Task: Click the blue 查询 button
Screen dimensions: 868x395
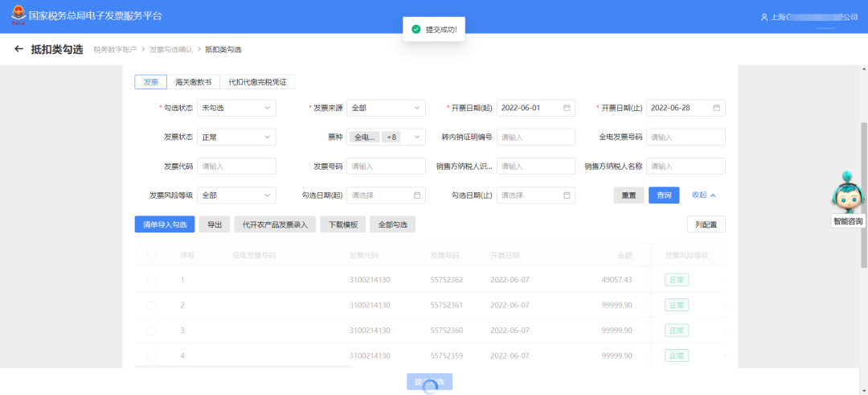Action: [664, 195]
